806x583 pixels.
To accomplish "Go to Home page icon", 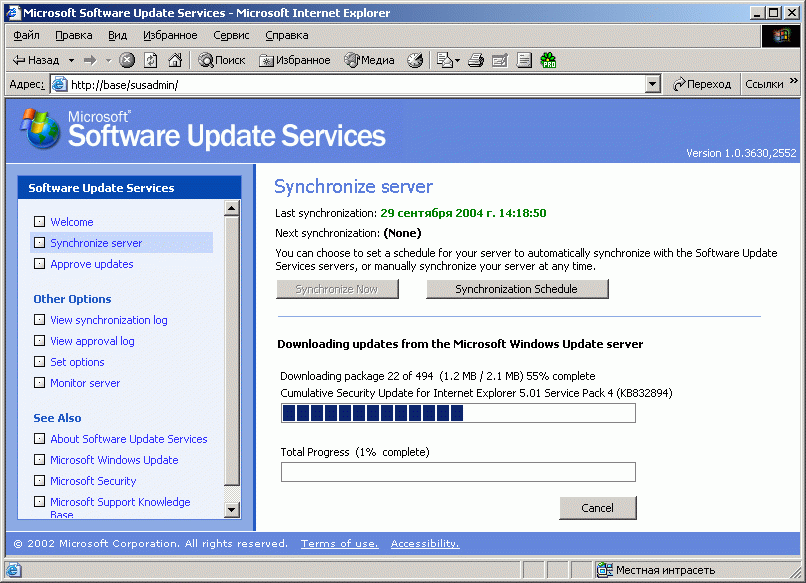I will tap(175, 60).
